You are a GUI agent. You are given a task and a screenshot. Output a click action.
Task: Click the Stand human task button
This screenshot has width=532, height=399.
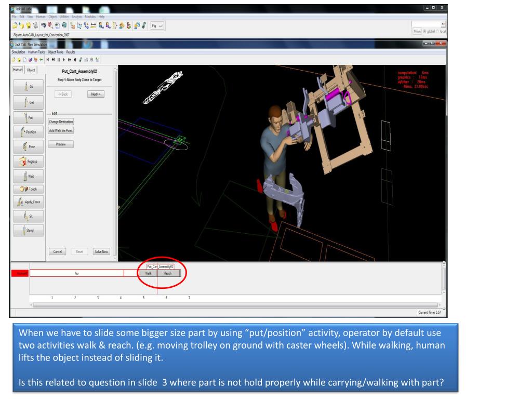[29, 230]
